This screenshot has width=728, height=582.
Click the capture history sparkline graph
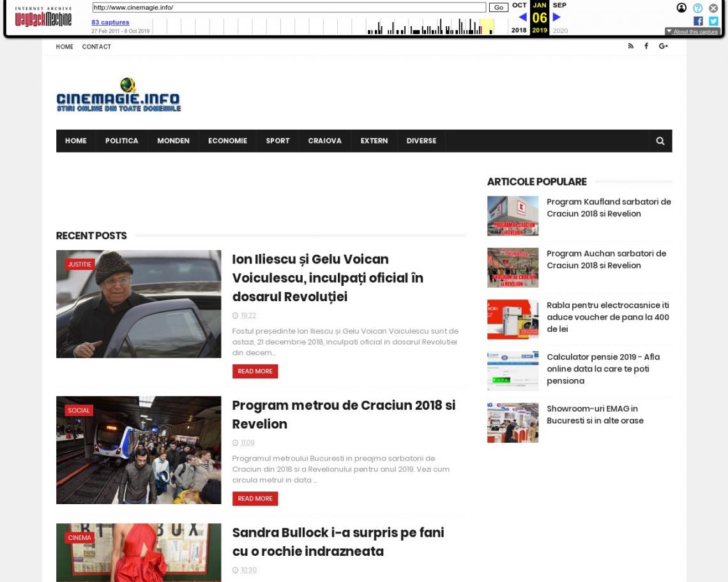tap(331, 26)
